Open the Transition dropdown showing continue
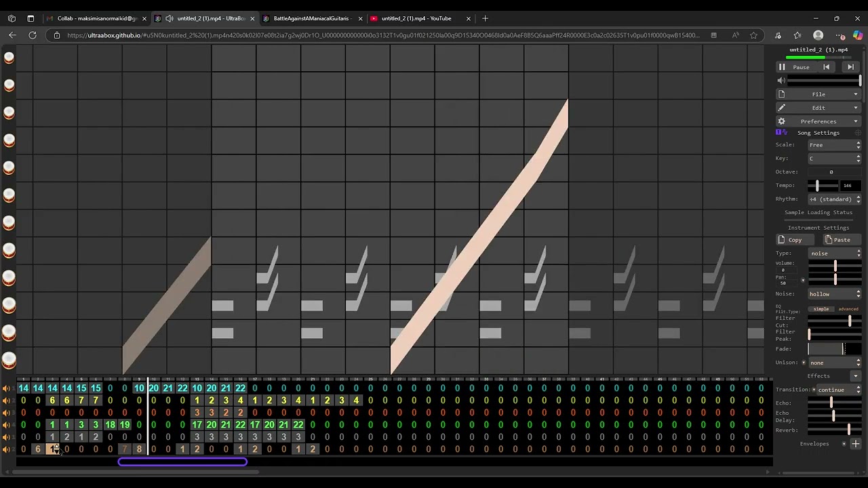This screenshot has height=488, width=868. tap(838, 390)
